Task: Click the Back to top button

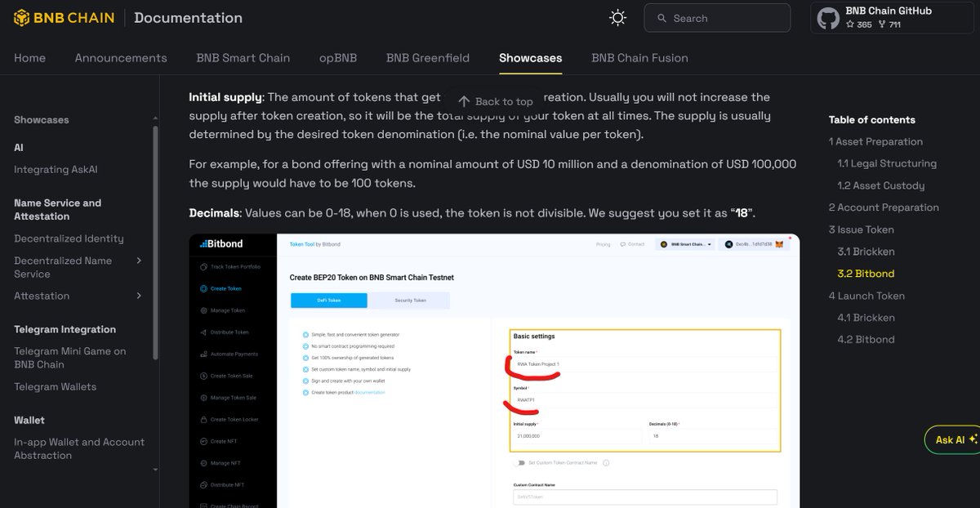Action: tap(495, 101)
